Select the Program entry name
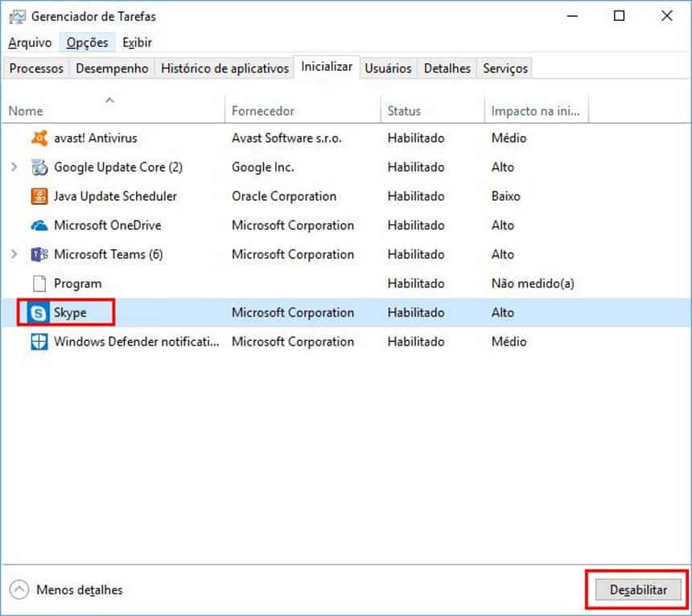This screenshot has height=616, width=692. coord(78,284)
